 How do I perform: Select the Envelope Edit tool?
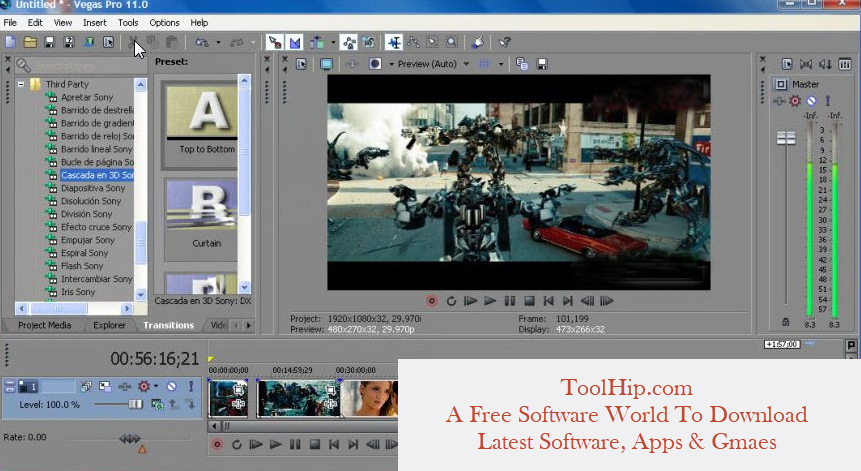[413, 42]
